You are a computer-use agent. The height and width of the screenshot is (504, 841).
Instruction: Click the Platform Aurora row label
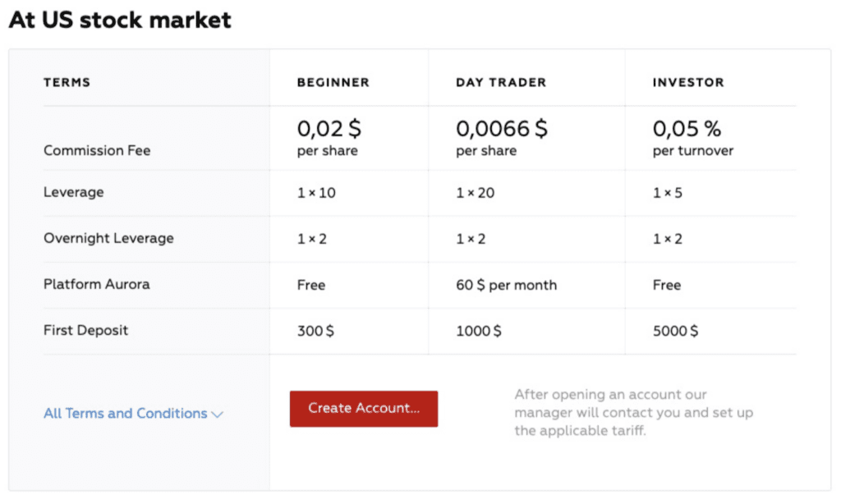[96, 285]
